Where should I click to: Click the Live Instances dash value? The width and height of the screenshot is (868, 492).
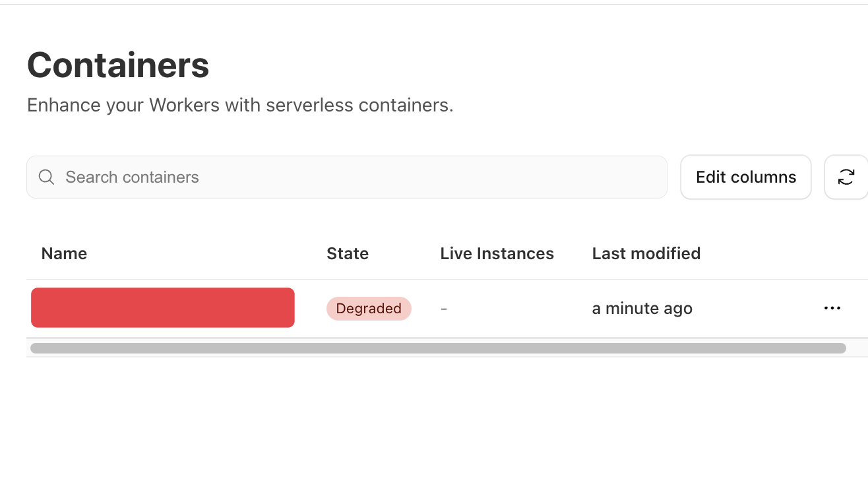tap(444, 309)
